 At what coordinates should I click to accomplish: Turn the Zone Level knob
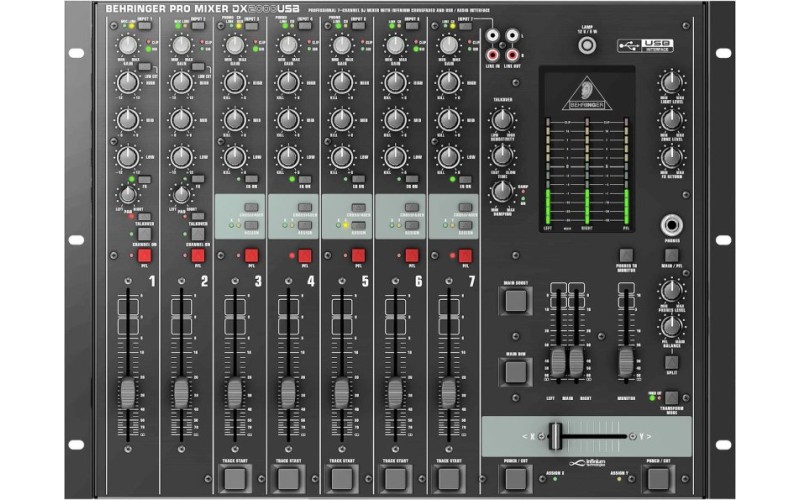(x=671, y=119)
